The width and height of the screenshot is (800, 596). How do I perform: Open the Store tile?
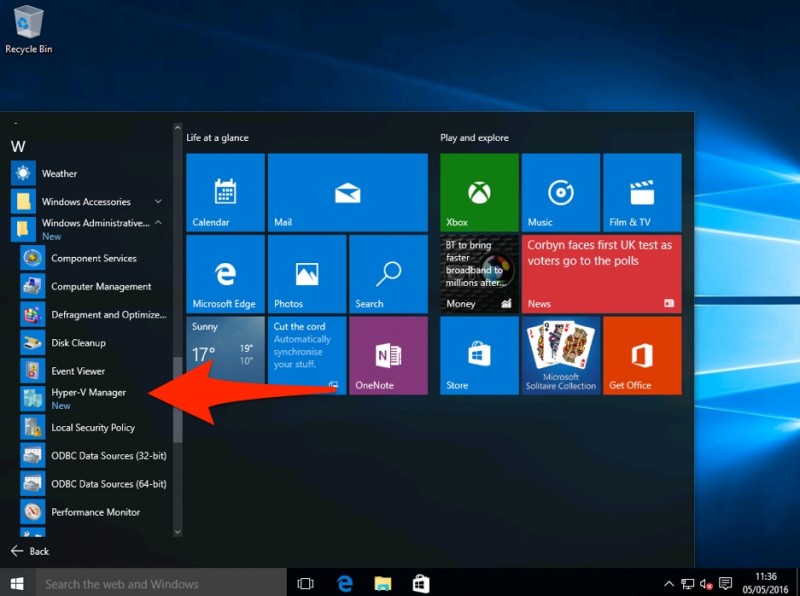click(x=480, y=356)
